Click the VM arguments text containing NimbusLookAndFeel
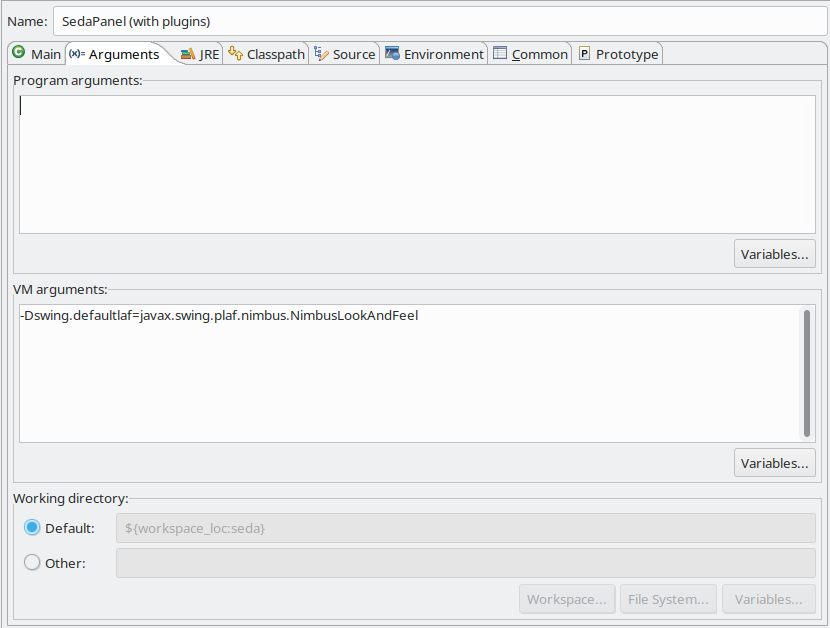The width and height of the screenshot is (830, 628). [x=219, y=316]
